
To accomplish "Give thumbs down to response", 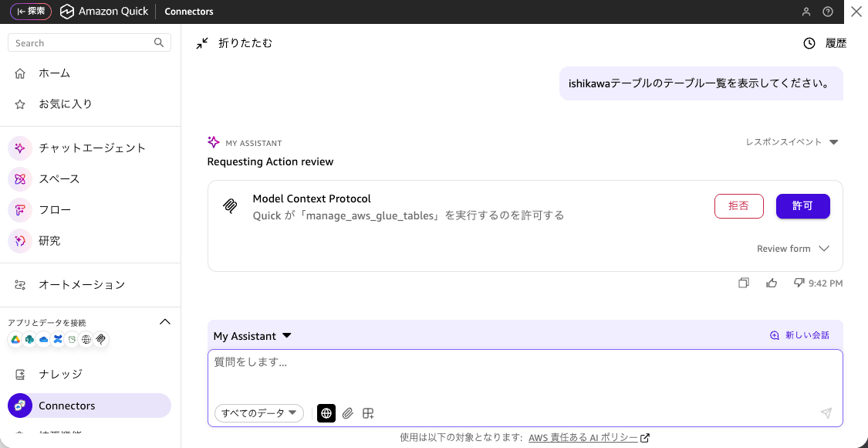I will coord(799,283).
